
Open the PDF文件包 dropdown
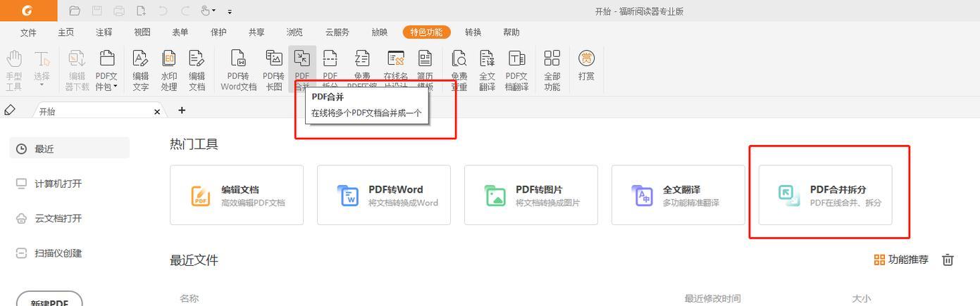tap(106, 70)
